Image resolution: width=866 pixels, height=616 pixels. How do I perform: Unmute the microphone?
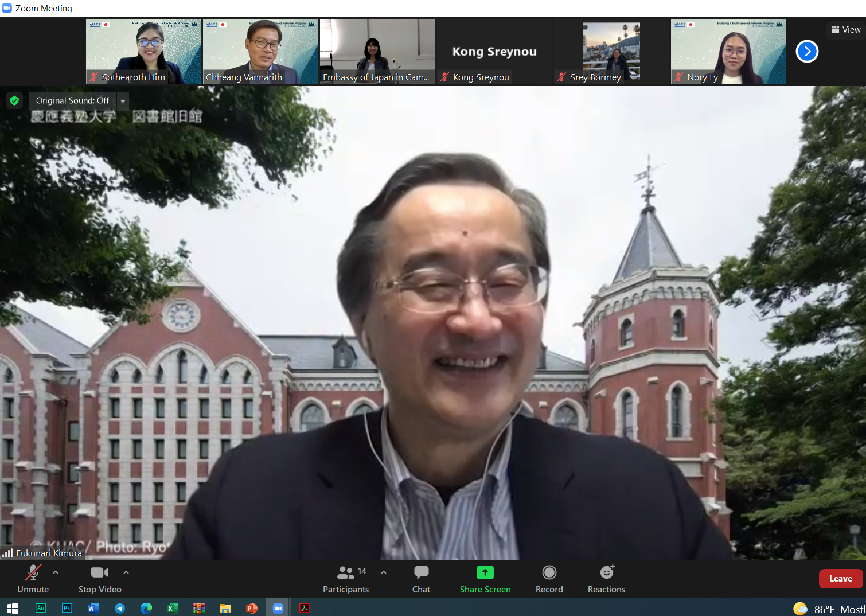pos(33,579)
